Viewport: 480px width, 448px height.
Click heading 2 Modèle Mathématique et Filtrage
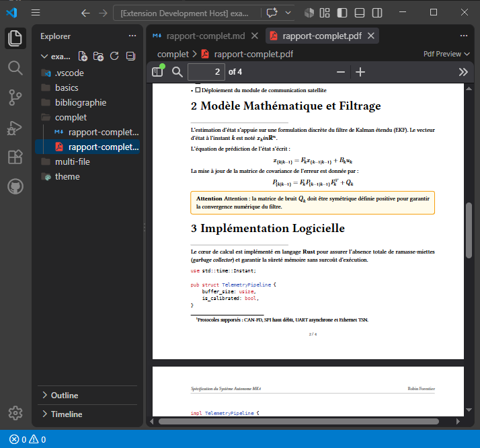pyautogui.click(x=286, y=106)
